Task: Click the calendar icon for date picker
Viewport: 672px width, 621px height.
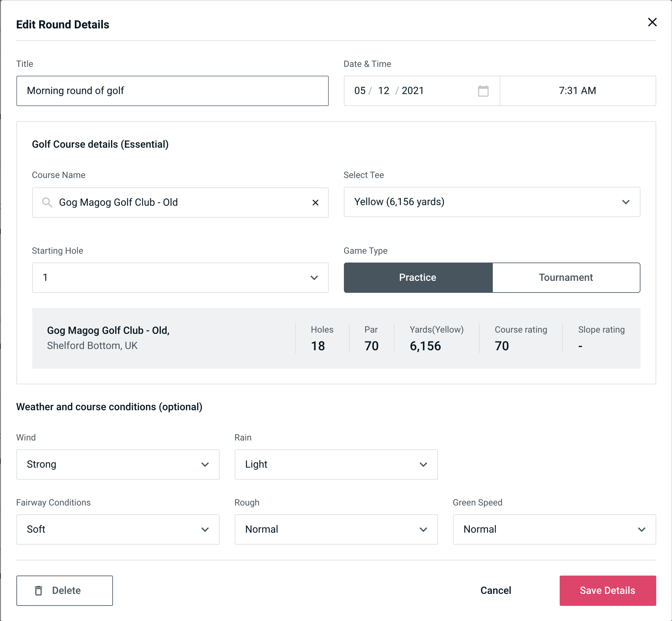Action: pos(484,90)
